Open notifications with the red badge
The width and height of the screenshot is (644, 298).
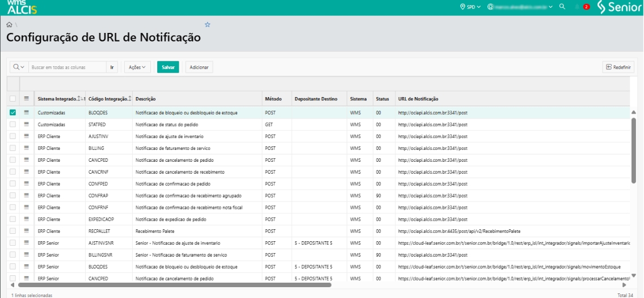586,7
